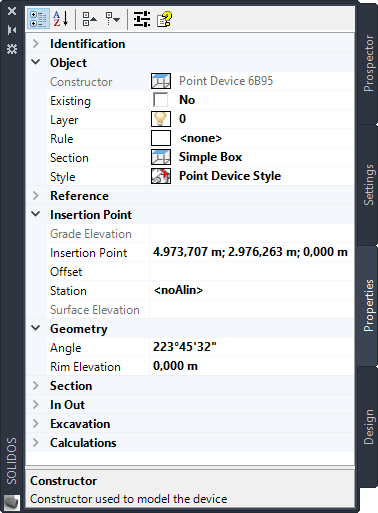Switch to the Design tab
Screen dimensions: 378x513
click(368, 427)
